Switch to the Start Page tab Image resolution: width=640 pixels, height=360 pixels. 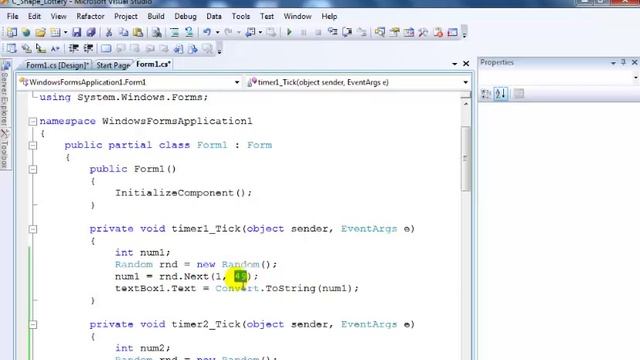[112, 65]
